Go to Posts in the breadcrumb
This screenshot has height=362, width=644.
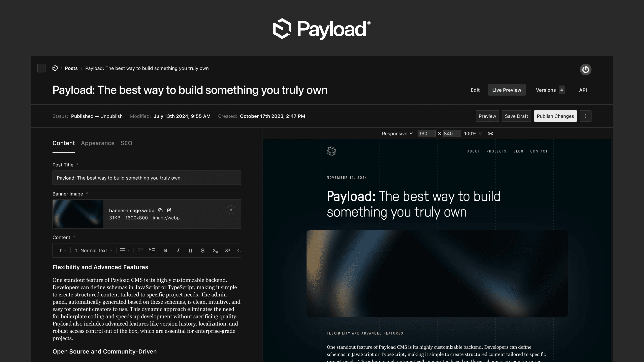pos(71,68)
